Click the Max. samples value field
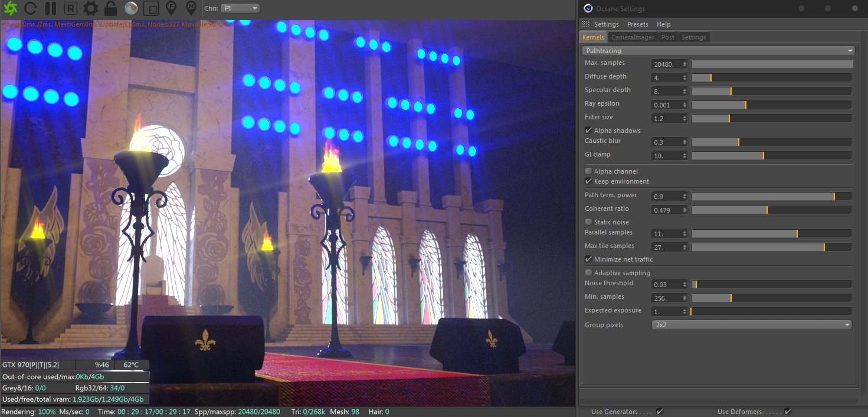Viewport: 868px width, 417px height. 667,64
